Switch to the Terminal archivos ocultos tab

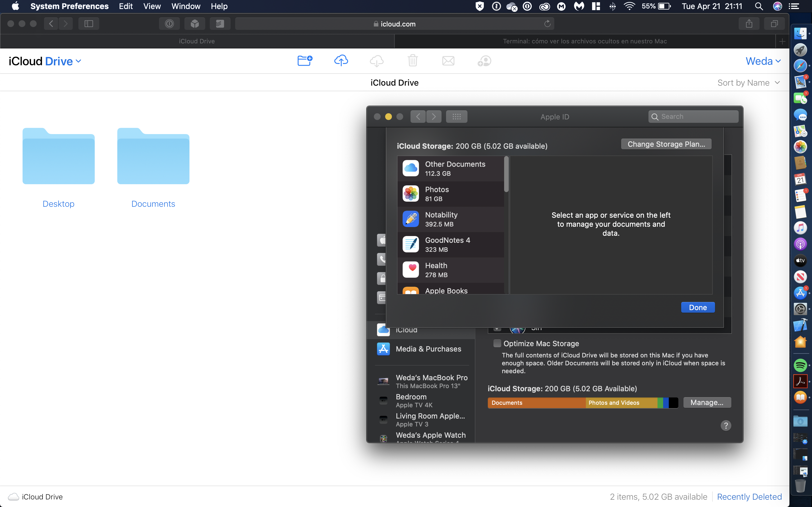coord(584,41)
